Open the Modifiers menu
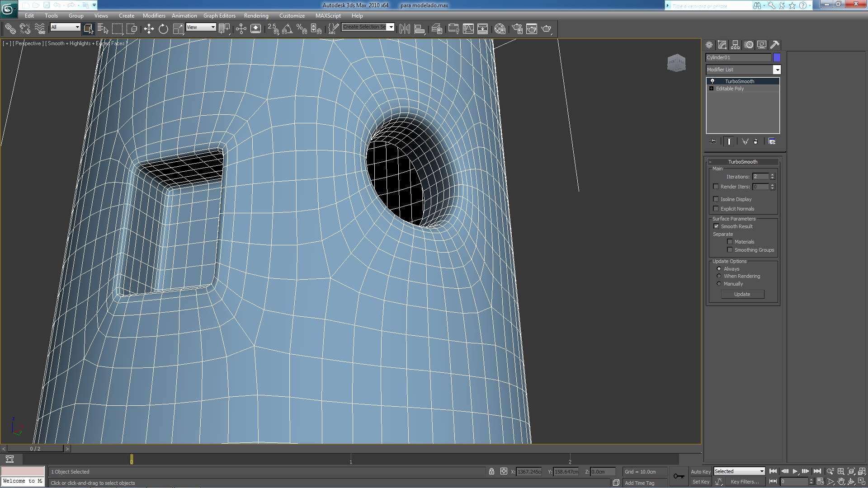Screen dimensions: 868x488 (154, 15)
